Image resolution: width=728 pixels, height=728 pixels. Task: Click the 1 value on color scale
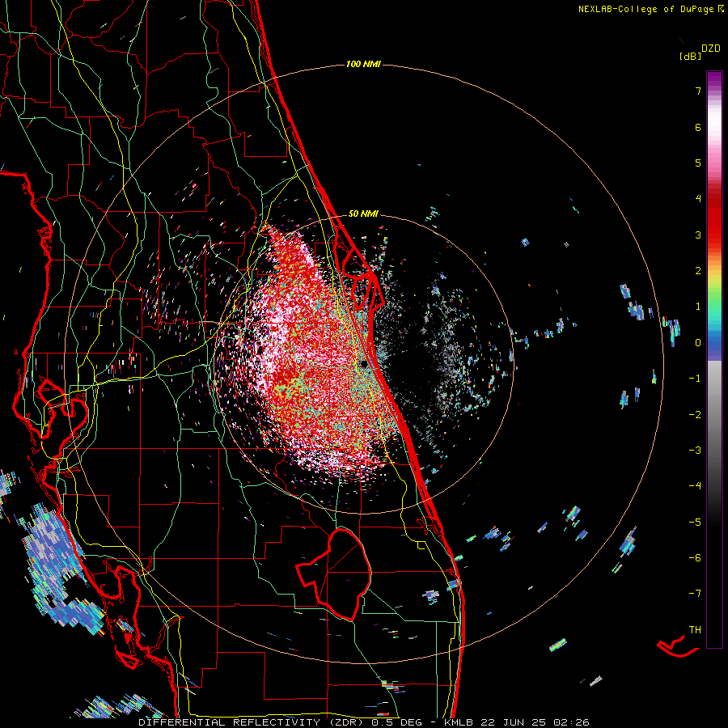tap(698, 307)
